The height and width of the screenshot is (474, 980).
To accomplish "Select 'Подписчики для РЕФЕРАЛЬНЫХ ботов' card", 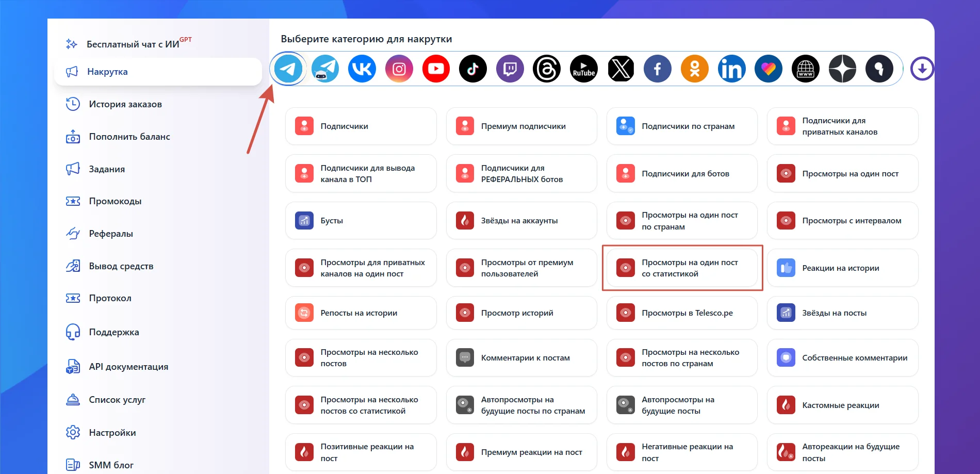I will point(521,174).
